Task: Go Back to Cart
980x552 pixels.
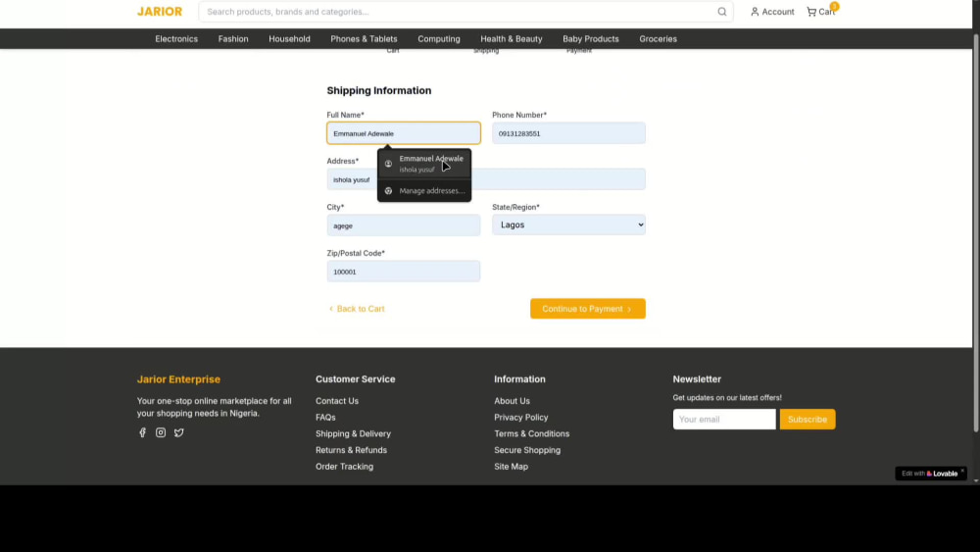Action: click(x=357, y=309)
